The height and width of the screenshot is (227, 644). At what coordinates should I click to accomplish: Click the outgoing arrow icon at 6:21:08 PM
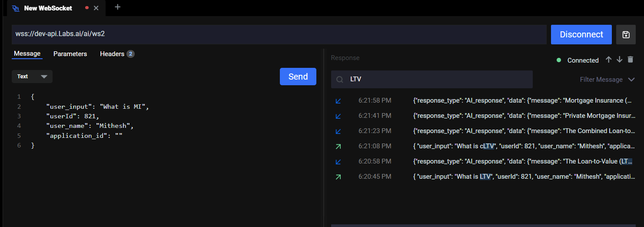pyautogui.click(x=338, y=147)
